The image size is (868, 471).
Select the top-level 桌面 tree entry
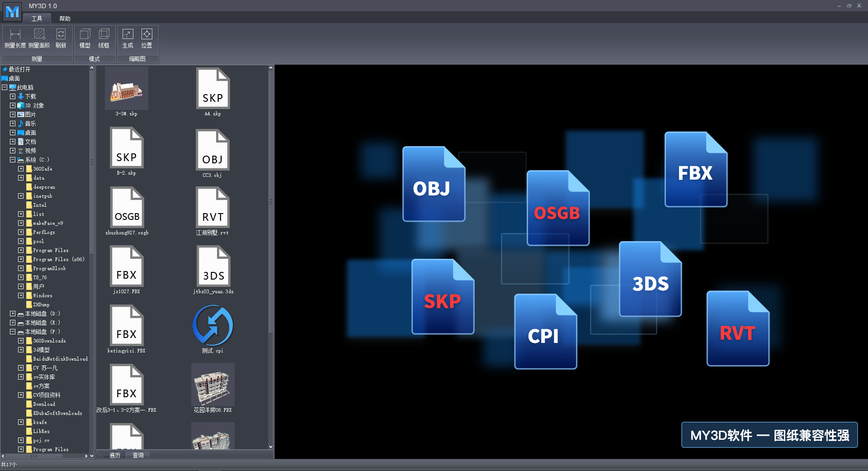(x=11, y=78)
